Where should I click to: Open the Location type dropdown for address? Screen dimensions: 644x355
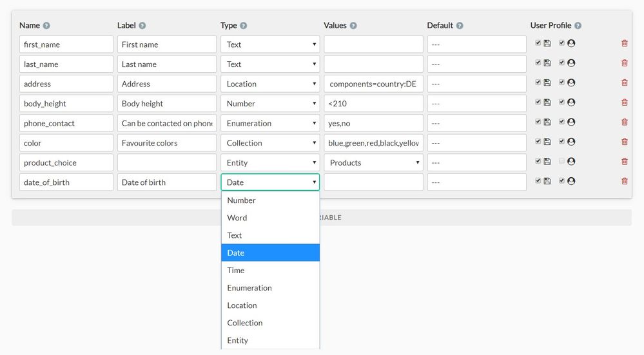point(270,84)
